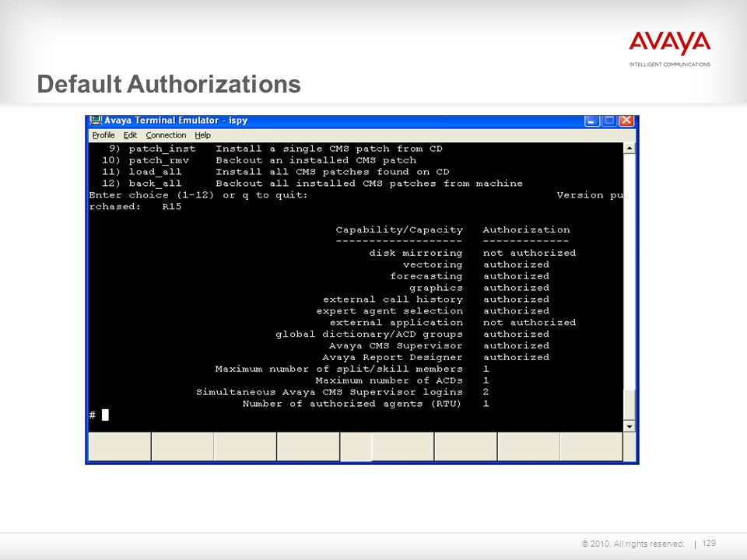The image size is (747, 560).
Task: Open the Help menu
Action: [202, 135]
